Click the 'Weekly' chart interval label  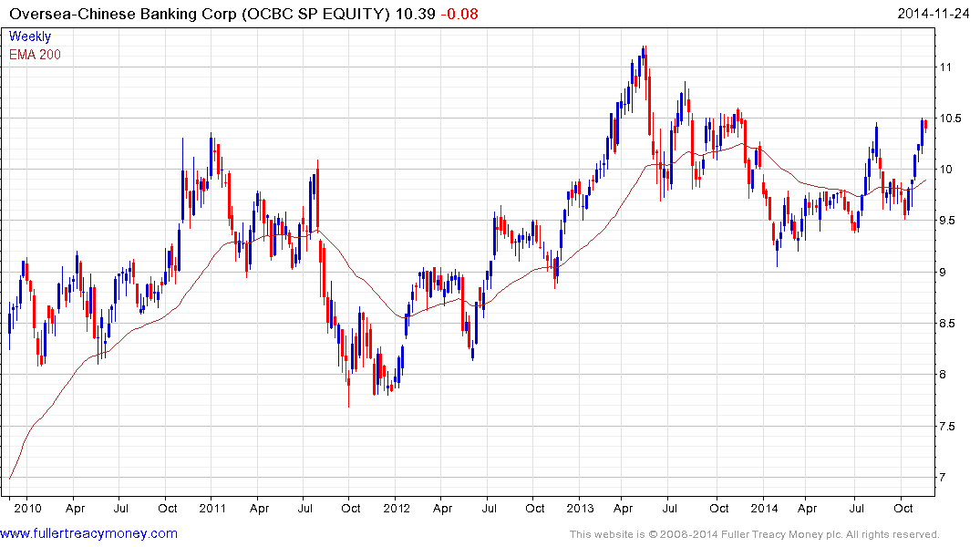point(30,36)
